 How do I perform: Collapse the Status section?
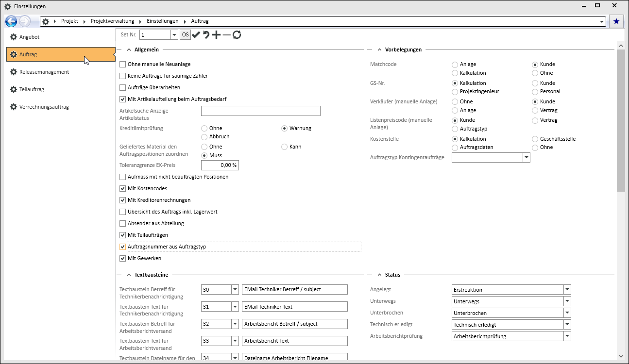(x=380, y=275)
